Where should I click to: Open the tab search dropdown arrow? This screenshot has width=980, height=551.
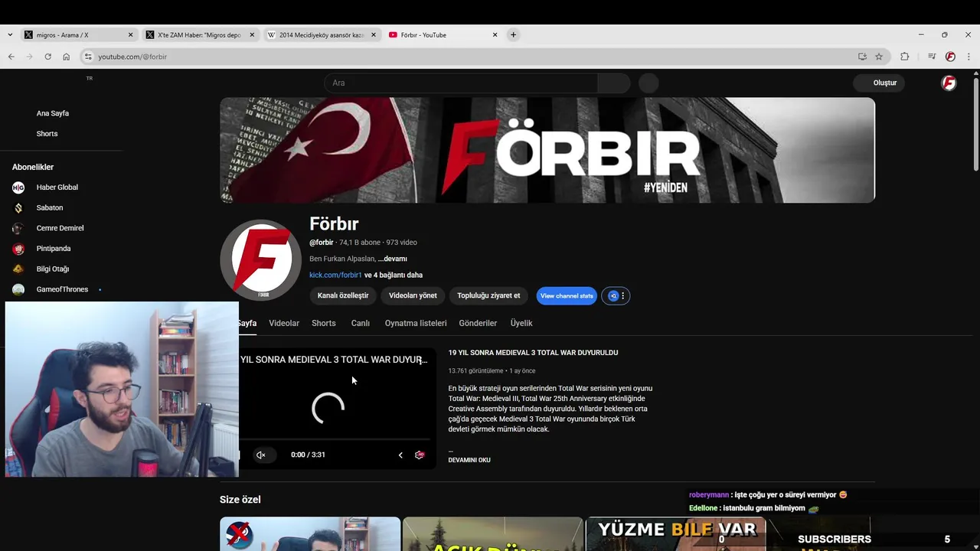(9, 34)
